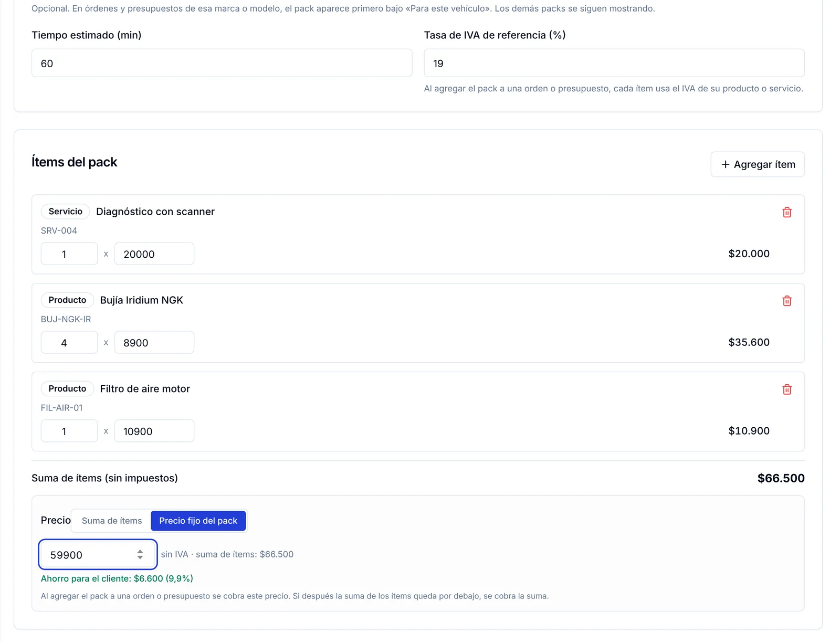Screen dimensions: 840x643
Task: Click the Diagnóstico con scanner name
Action: [x=155, y=212]
